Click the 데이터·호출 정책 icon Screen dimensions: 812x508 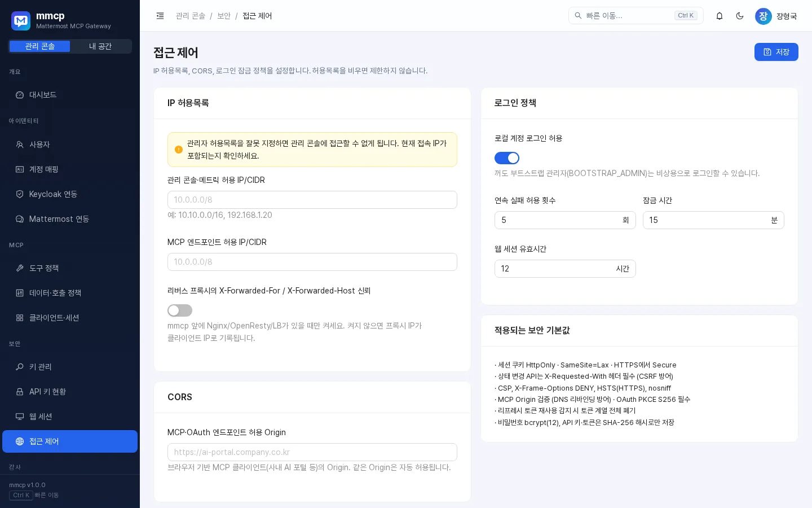pyautogui.click(x=20, y=293)
